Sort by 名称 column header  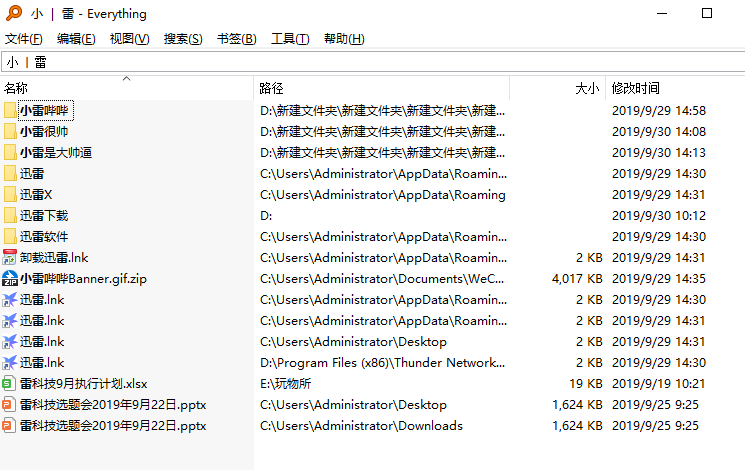point(127,88)
